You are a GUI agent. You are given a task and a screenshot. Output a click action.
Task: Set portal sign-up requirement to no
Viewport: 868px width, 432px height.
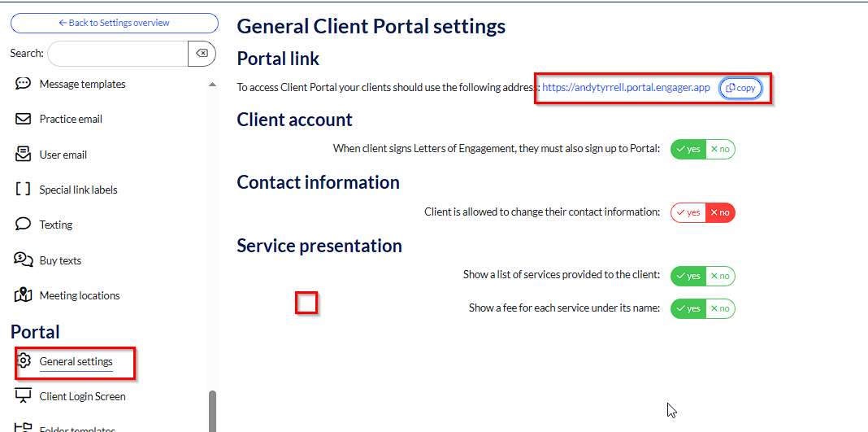[x=720, y=150]
